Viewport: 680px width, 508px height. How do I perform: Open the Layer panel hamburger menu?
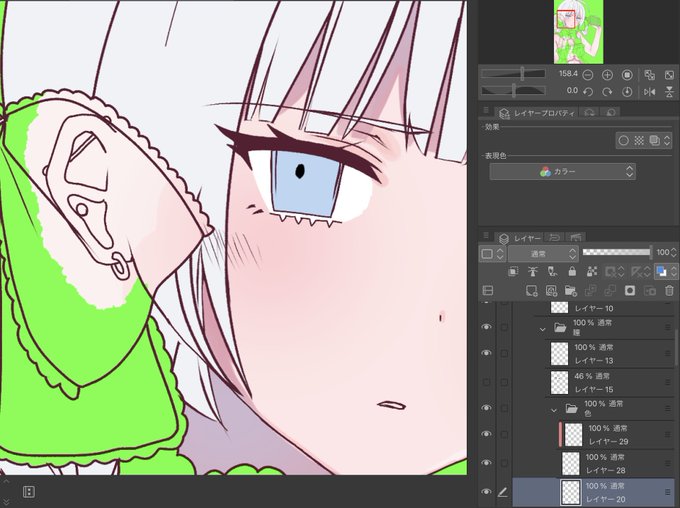pos(486,236)
